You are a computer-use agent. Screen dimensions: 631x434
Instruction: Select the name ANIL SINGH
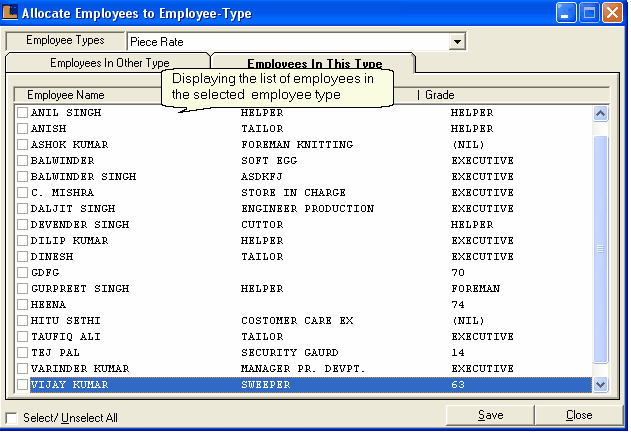66,112
